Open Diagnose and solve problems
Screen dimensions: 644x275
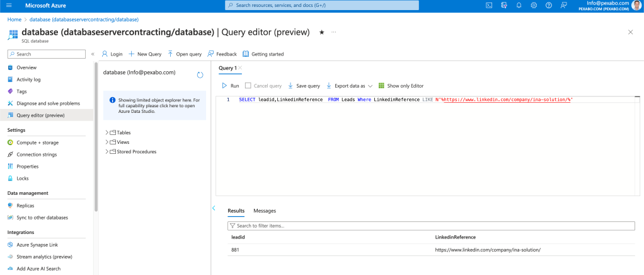point(48,103)
